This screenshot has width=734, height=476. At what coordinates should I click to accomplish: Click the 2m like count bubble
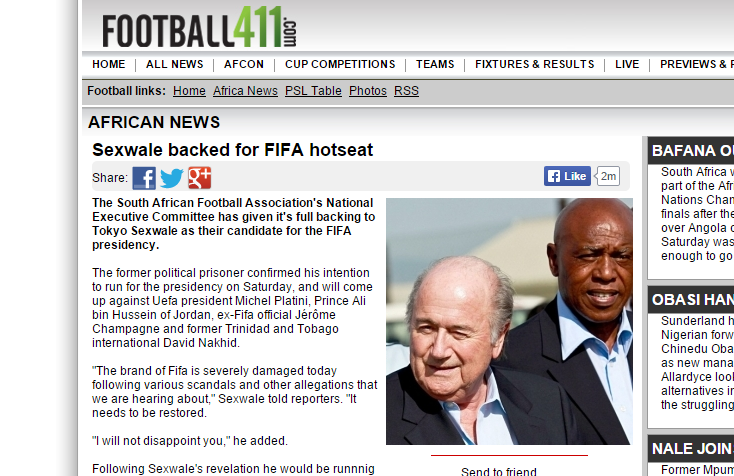(608, 176)
